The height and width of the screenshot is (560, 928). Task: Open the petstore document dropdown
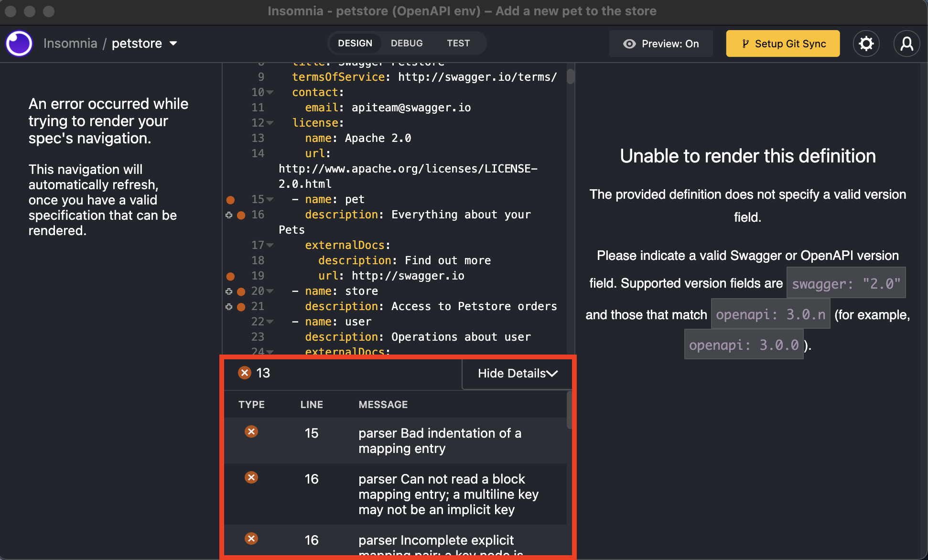[x=145, y=43]
